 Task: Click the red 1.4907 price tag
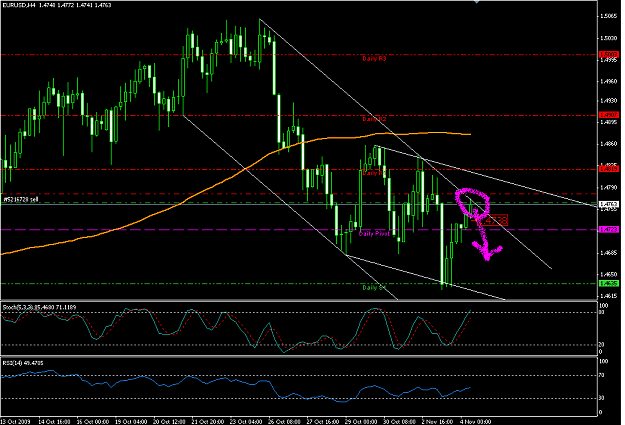(609, 115)
